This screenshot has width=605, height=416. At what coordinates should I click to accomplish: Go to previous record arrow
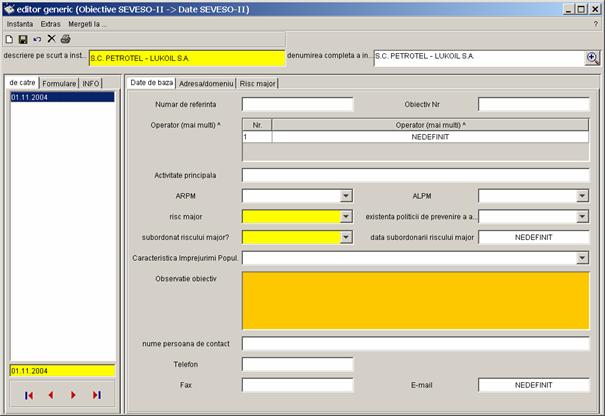point(50,395)
